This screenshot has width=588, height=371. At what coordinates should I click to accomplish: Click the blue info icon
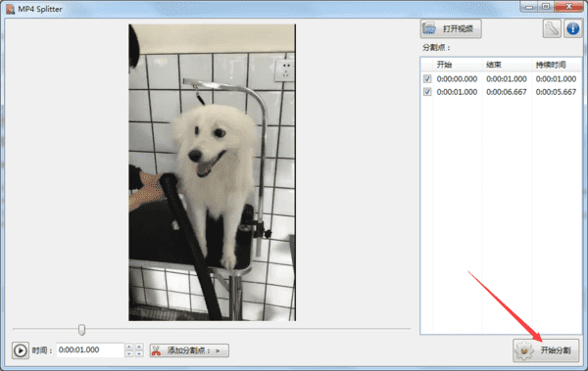tap(572, 28)
